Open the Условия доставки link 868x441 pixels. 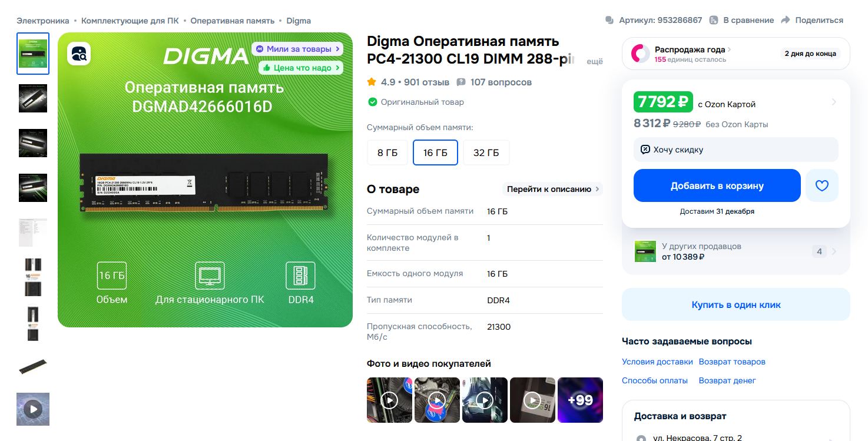tap(657, 362)
